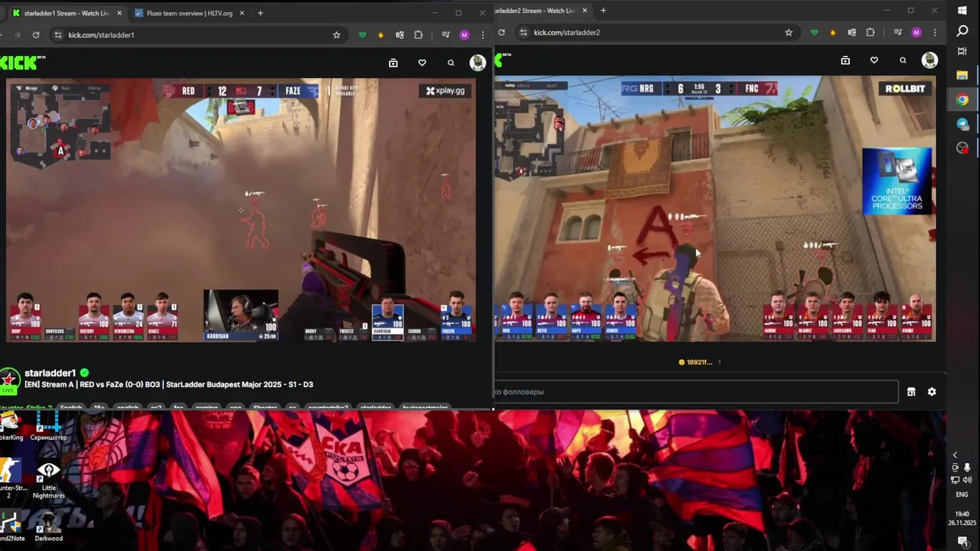980x551 pixels.
Task: Open the Скриншотер desktop shortcut
Action: 48,426
